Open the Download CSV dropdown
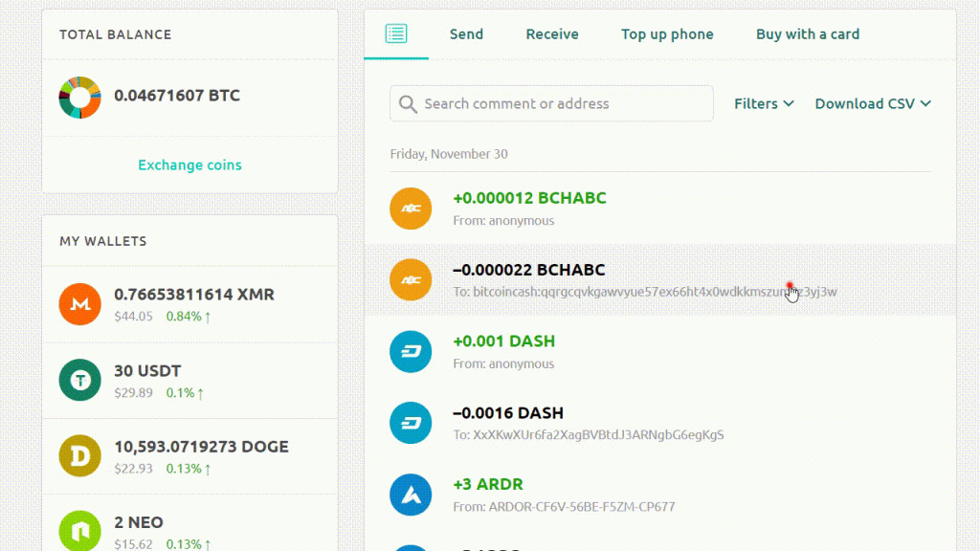Screen dimensions: 980x551 pos(873,103)
